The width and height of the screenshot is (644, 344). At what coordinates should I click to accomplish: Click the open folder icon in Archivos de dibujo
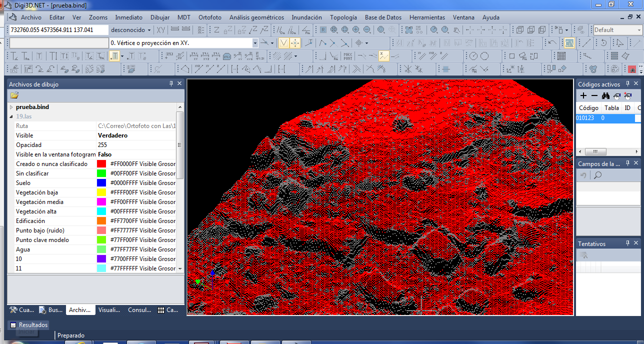point(14,95)
